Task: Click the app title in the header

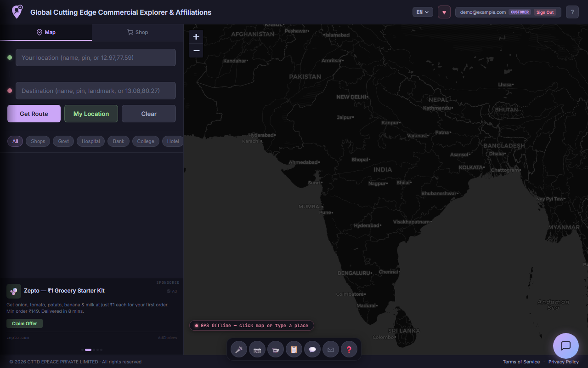Action: (121, 12)
